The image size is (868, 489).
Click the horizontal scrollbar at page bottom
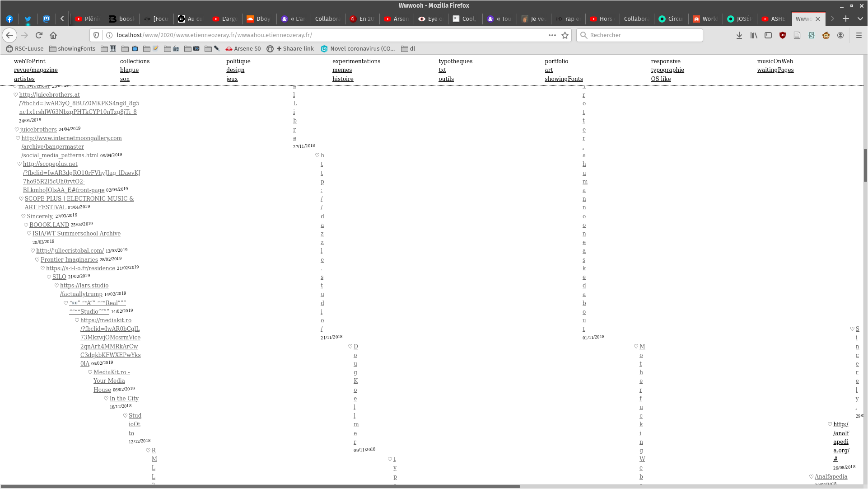[260, 486]
